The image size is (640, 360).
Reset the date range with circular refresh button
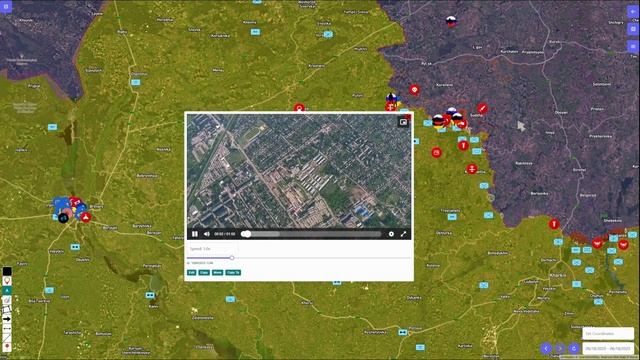(574, 349)
